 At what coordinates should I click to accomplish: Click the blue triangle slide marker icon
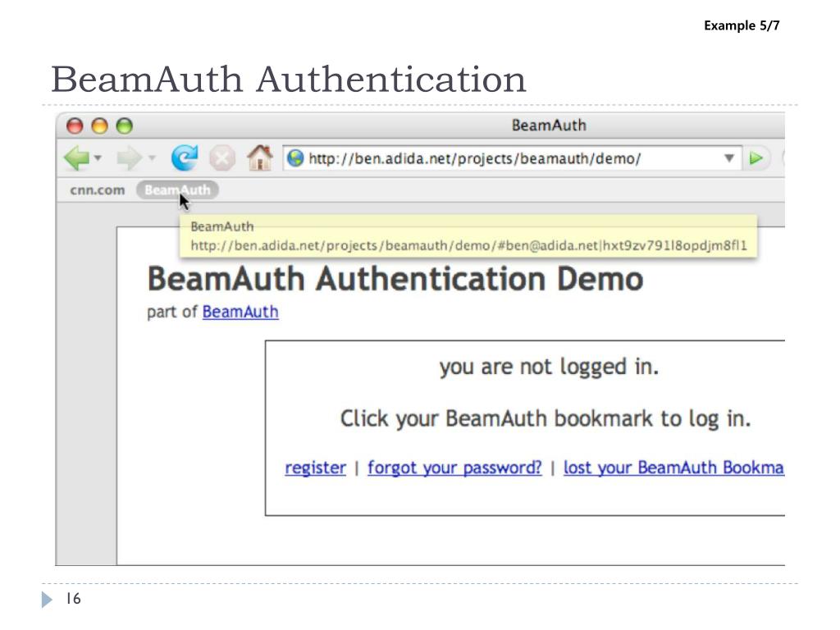click(x=47, y=600)
